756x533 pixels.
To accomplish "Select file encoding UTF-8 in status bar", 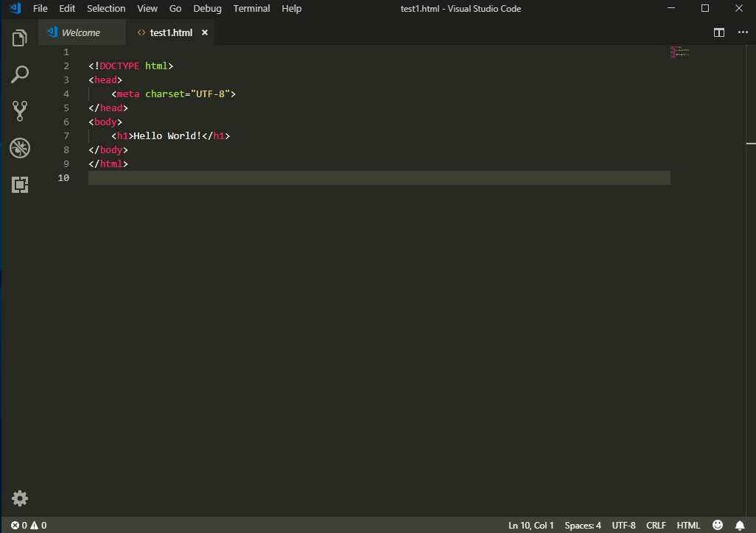I will tap(623, 526).
